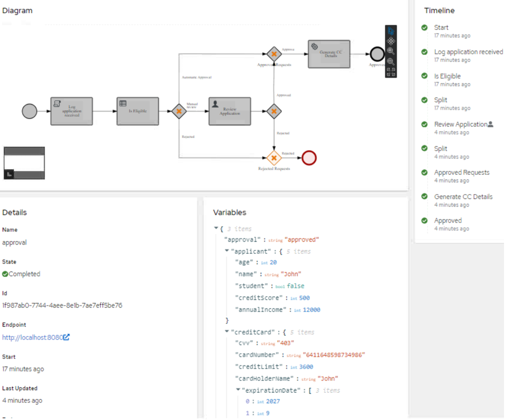The height and width of the screenshot is (420, 526).
Task: Click the cardNumber value "6411648598734986"
Action: (334, 355)
